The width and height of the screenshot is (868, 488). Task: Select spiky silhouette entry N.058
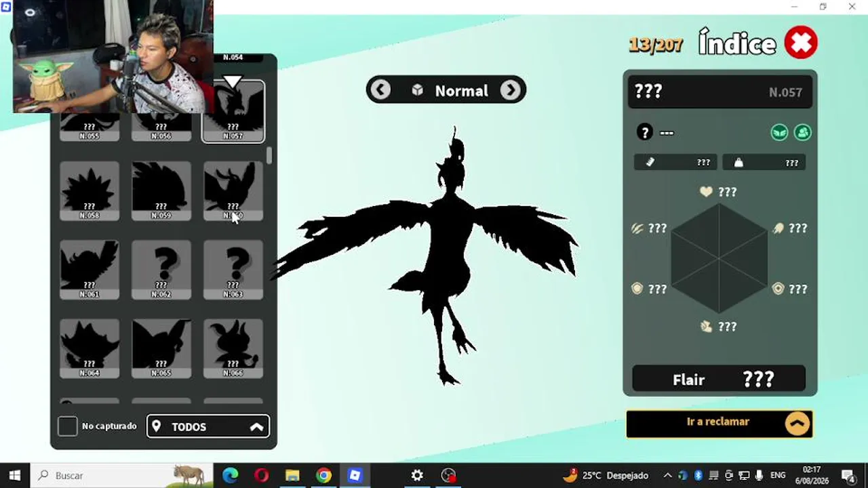point(90,190)
